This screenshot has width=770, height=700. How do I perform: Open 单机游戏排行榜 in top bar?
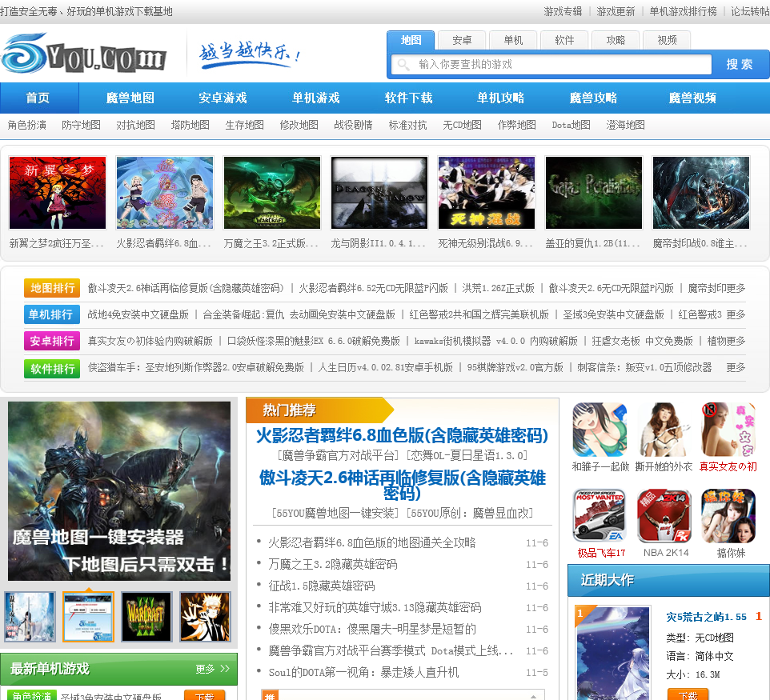(x=683, y=11)
